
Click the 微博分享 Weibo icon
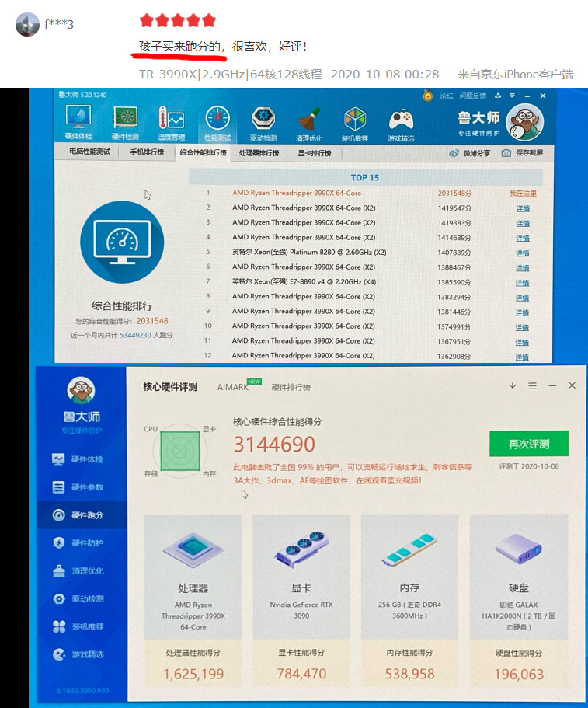tap(454, 154)
